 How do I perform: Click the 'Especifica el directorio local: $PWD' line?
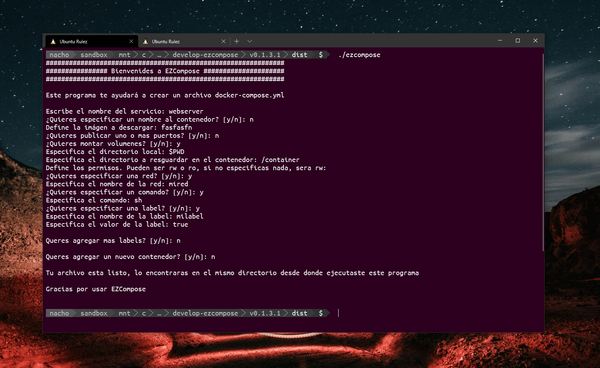115,152
